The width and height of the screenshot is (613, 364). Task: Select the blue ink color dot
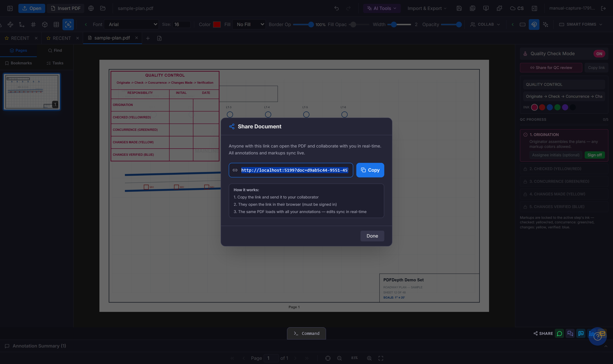click(x=549, y=107)
